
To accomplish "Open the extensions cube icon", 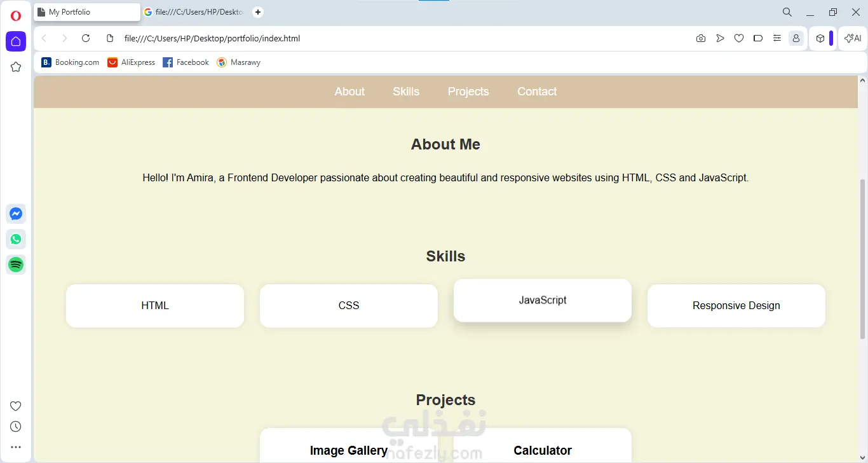I will 820,38.
